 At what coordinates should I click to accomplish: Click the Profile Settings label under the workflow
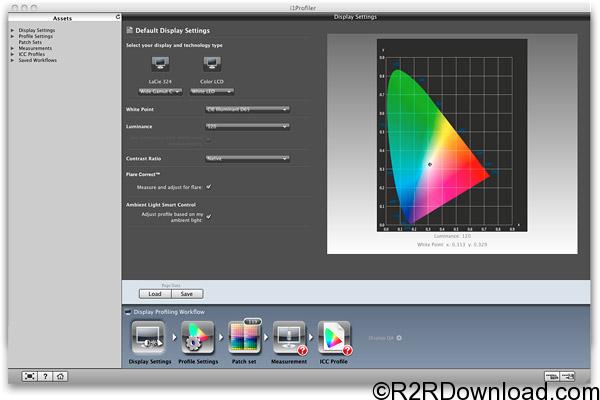198,361
